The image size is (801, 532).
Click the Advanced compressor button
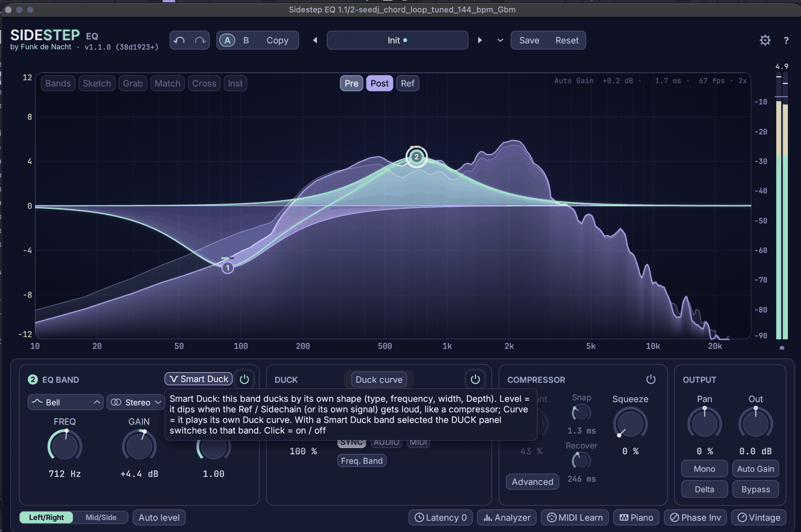pyautogui.click(x=532, y=482)
